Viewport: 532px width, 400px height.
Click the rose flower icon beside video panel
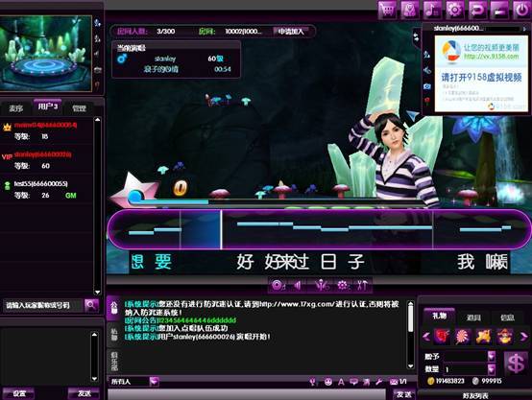click(427, 101)
